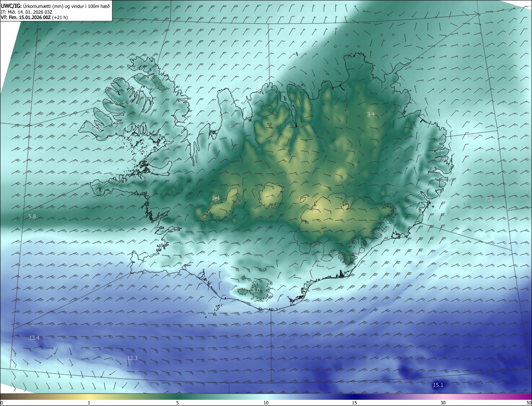Click the 4.9 value on the western peninsula
The width and height of the screenshot is (532, 406).
[100, 191]
